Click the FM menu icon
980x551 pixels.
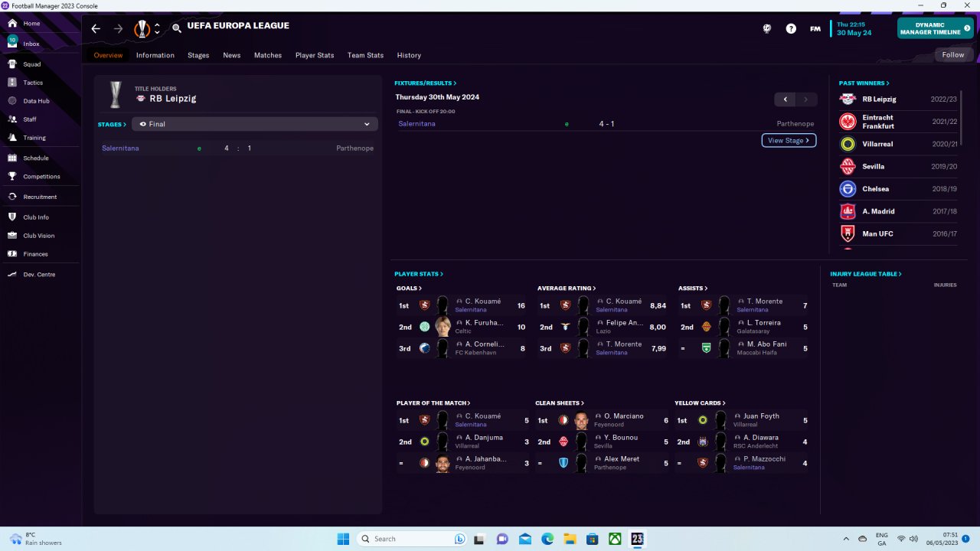(x=815, y=29)
